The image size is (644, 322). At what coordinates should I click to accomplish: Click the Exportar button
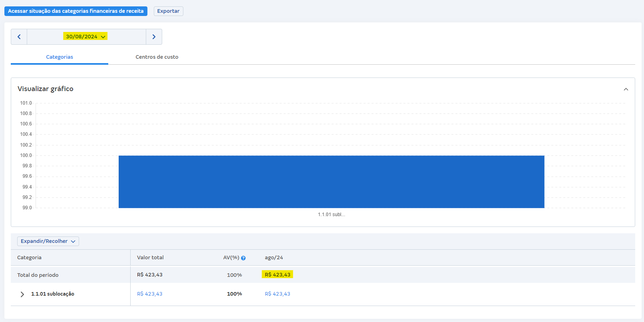pyautogui.click(x=168, y=11)
